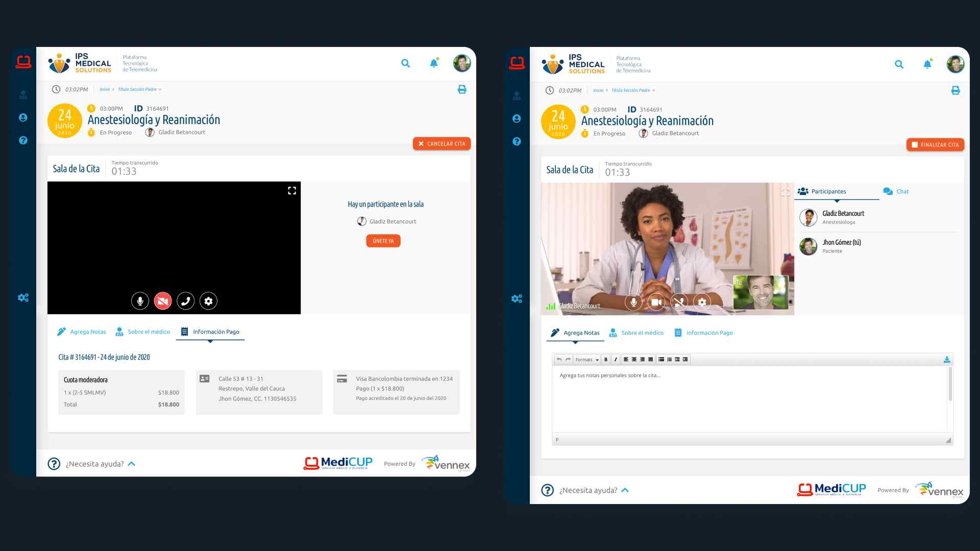Click bold icon in notes editor
Image resolution: width=980 pixels, height=551 pixels.
tap(606, 360)
